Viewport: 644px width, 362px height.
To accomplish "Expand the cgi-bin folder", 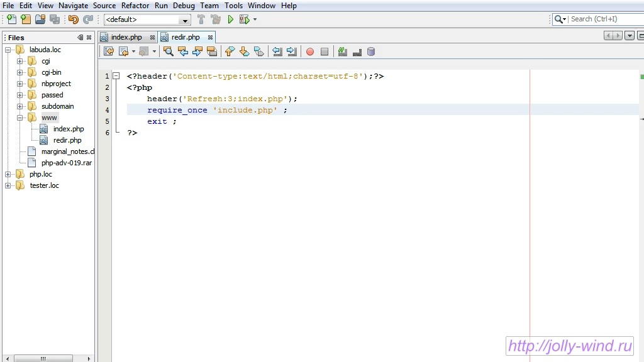I will (x=19, y=73).
